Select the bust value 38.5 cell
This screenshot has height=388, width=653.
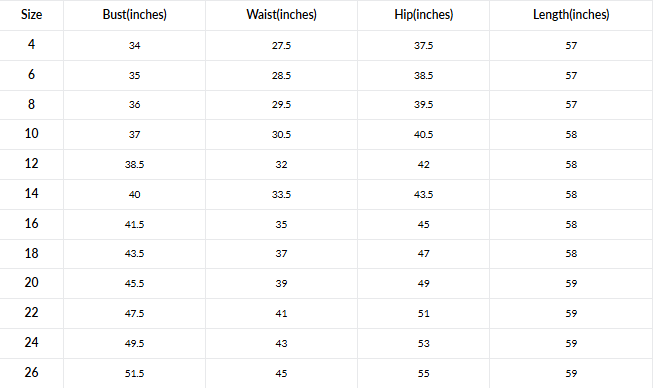coord(135,164)
